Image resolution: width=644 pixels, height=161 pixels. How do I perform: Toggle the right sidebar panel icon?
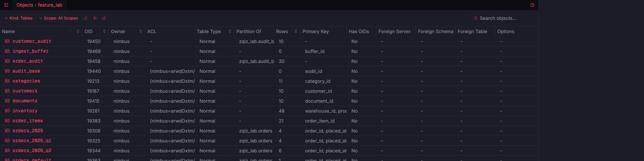click(532, 5)
